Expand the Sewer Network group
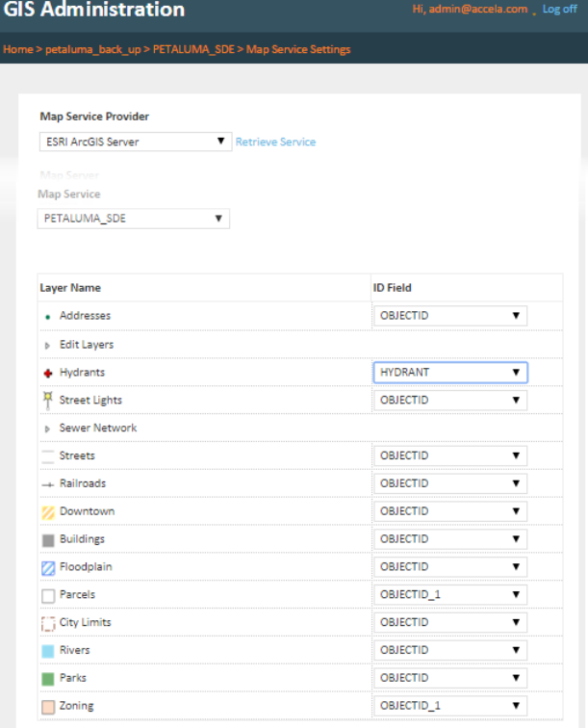The height and width of the screenshot is (728, 588). coord(47,429)
